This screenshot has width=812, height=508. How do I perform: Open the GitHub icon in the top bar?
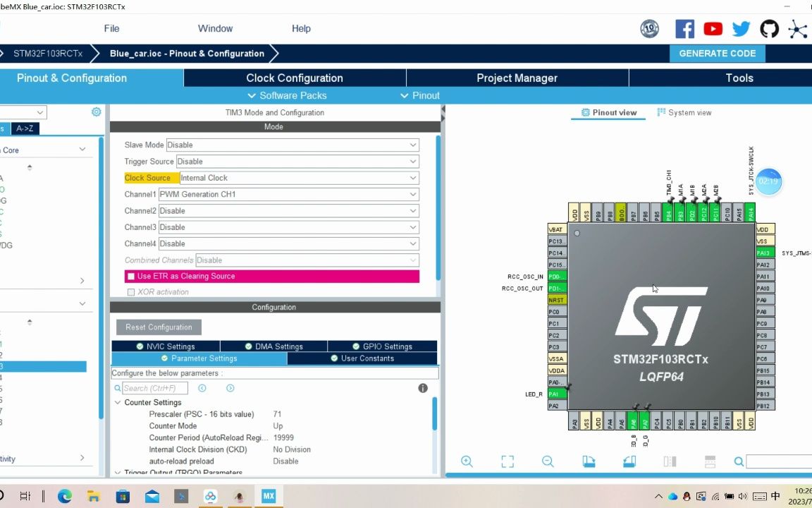(x=769, y=29)
